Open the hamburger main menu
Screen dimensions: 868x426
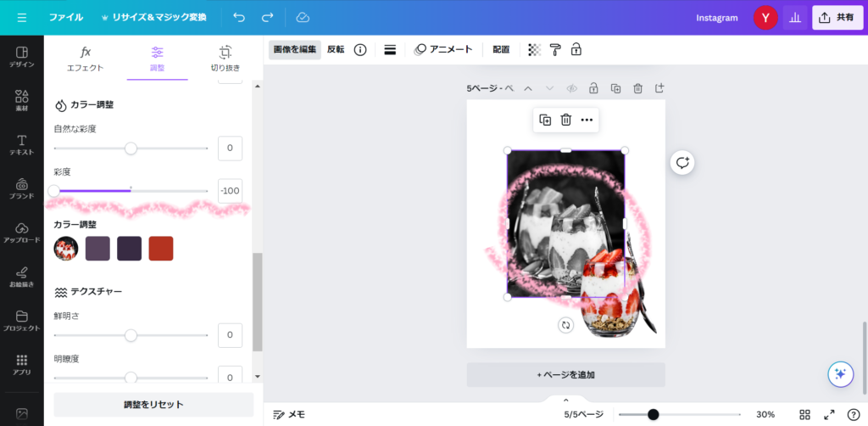click(x=21, y=18)
